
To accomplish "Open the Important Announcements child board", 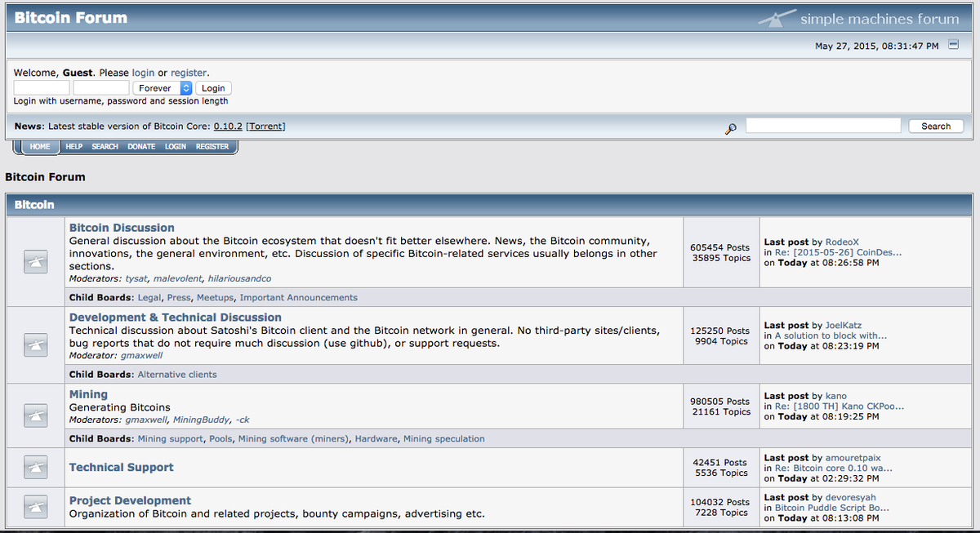I will point(298,298).
